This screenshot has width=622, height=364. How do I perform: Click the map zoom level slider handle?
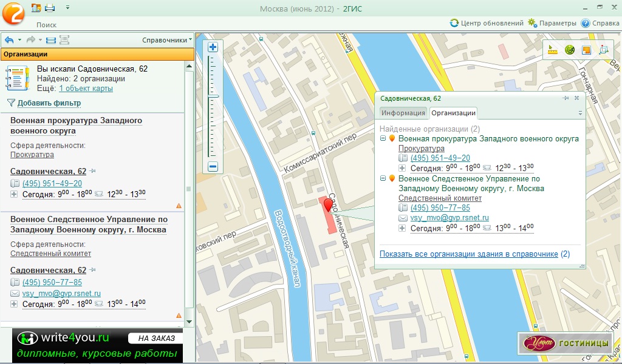point(213,96)
